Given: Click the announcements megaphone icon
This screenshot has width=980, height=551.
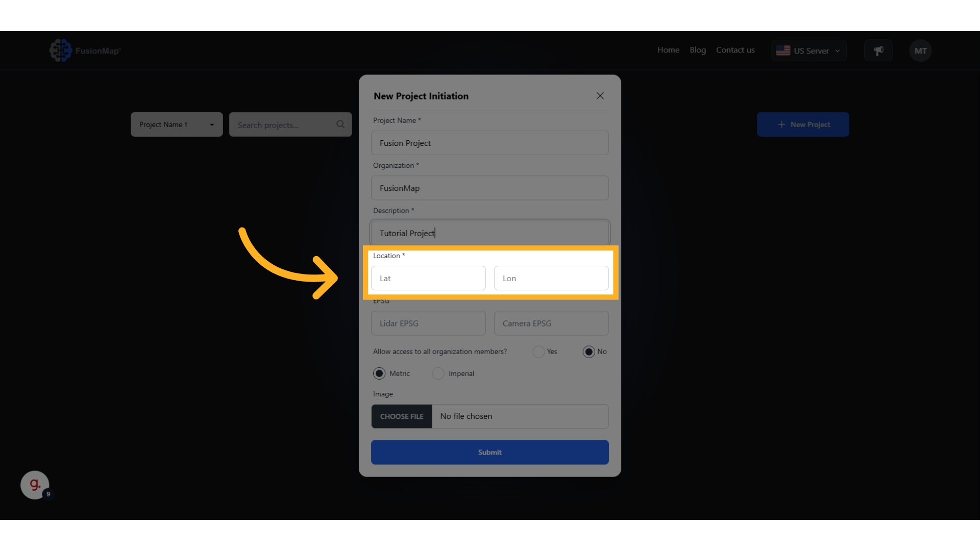Looking at the screenshot, I should 878,50.
